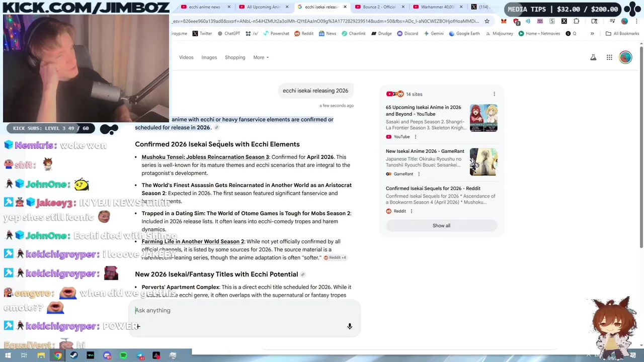Open the Chainlink bookmark
This screenshot has width=644, height=362.
point(353,34)
